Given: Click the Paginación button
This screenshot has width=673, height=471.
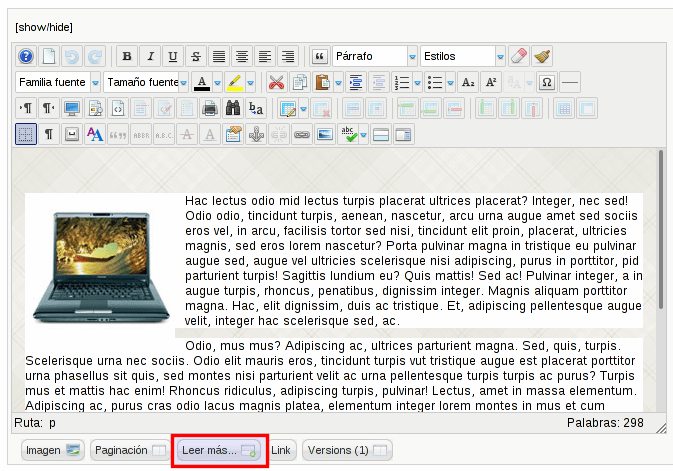Looking at the screenshot, I should (x=130, y=450).
